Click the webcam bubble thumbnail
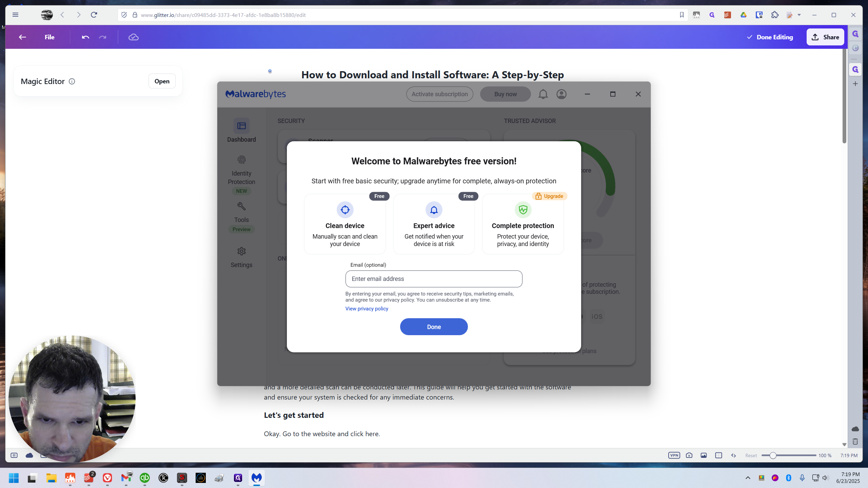Screen dimensions: 868x488 (x=72, y=399)
